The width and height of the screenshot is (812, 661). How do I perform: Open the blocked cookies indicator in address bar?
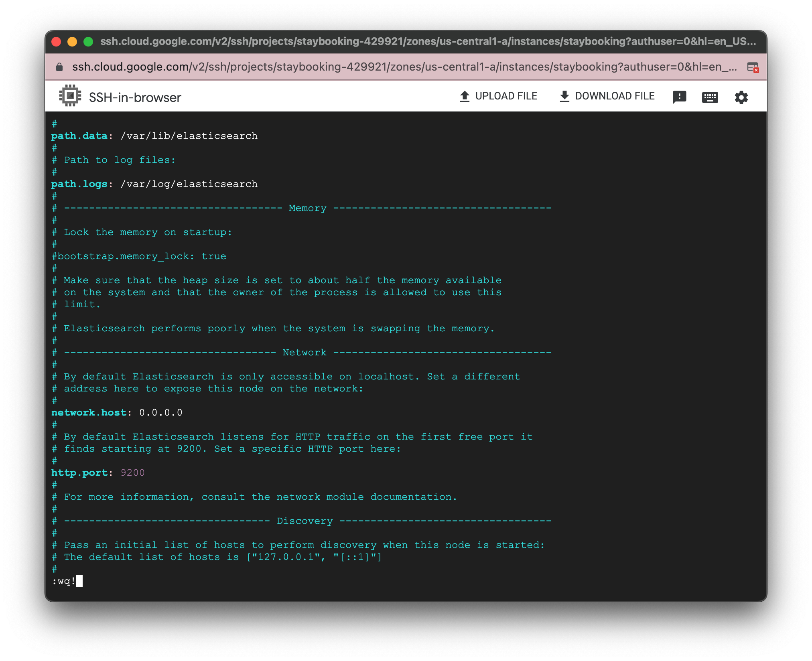tap(753, 67)
